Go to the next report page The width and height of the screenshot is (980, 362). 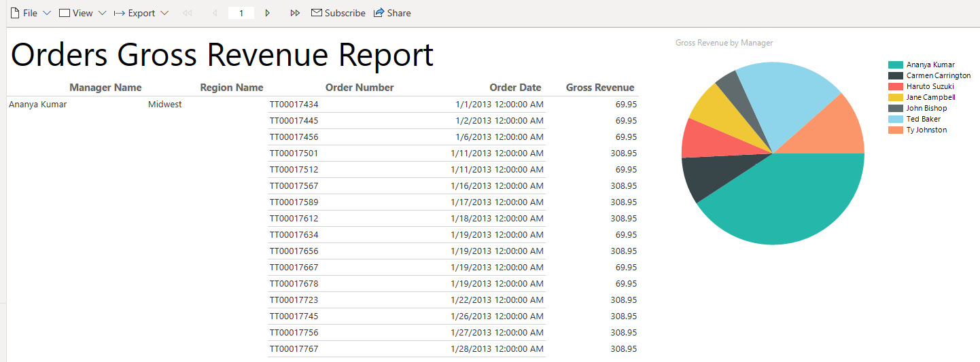(x=268, y=13)
